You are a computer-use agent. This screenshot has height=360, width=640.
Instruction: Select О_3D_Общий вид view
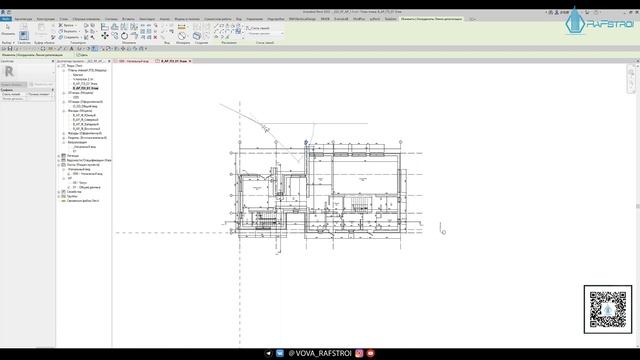pyautogui.click(x=85, y=106)
